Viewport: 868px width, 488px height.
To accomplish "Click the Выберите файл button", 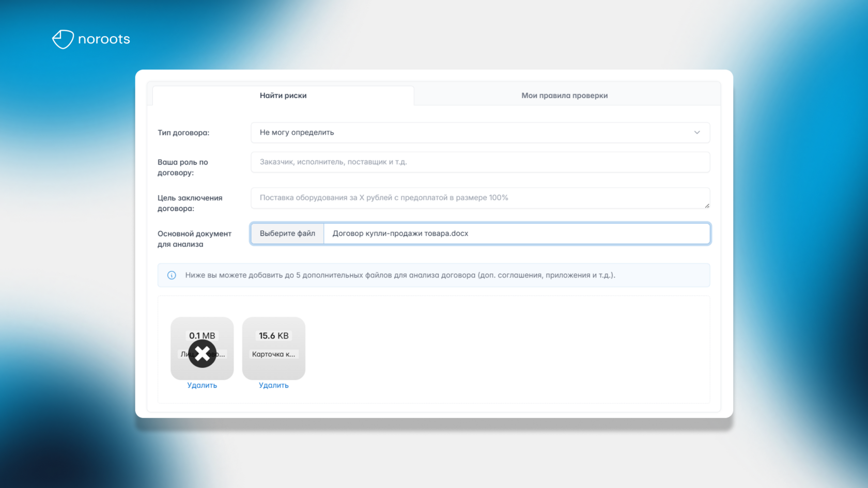I will tap(287, 233).
